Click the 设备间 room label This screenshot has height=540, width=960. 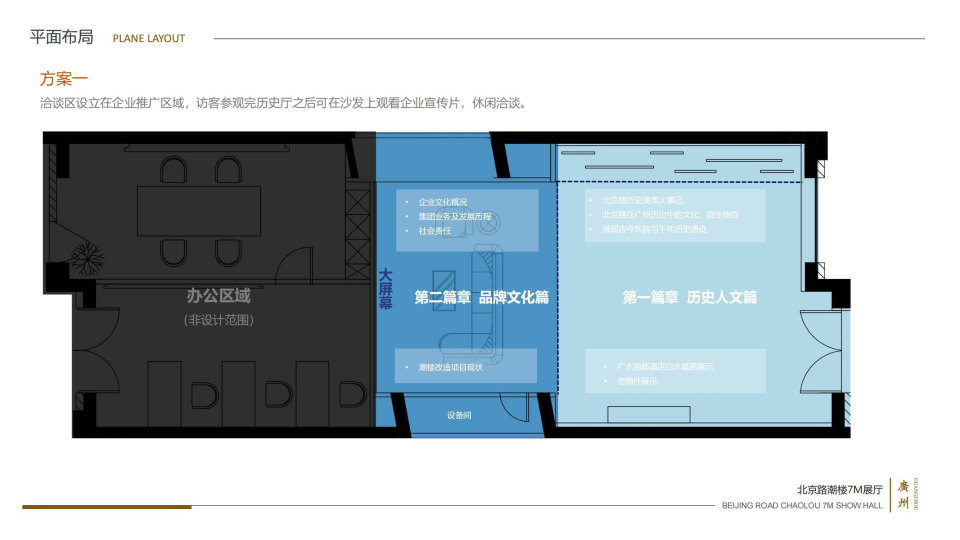(459, 415)
